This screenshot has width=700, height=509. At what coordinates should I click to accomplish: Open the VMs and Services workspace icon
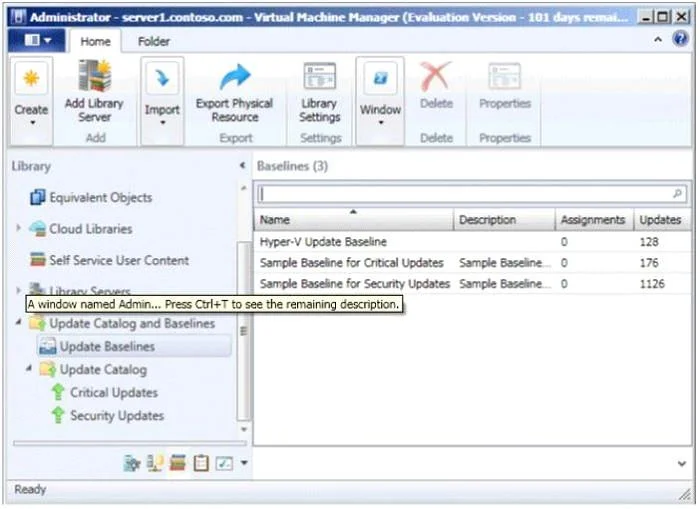click(132, 463)
